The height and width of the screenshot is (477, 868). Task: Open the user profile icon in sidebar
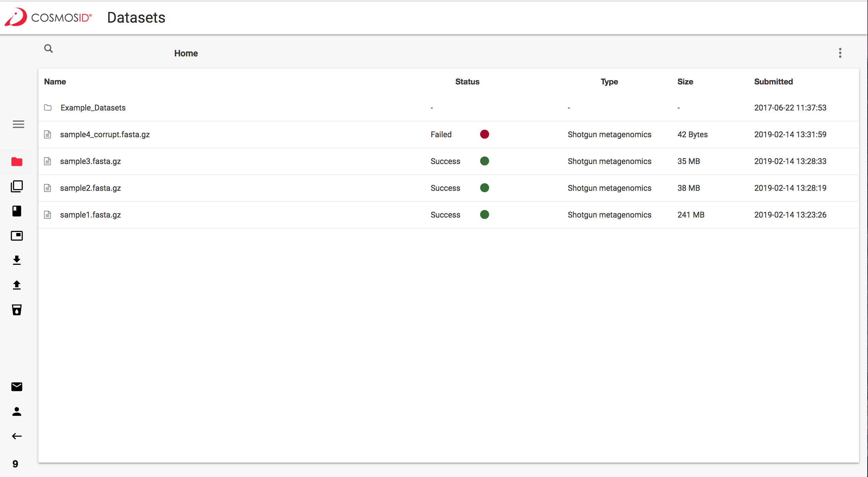(17, 411)
